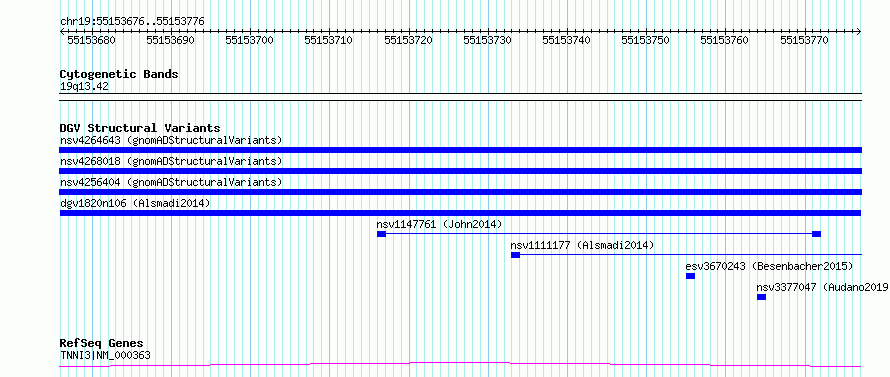
Task: Click the nsv4264643 gnomAD variant label
Action: (171, 140)
